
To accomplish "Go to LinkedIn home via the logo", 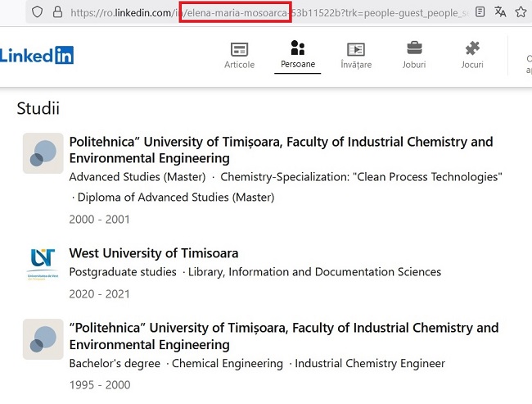I will click(x=37, y=55).
